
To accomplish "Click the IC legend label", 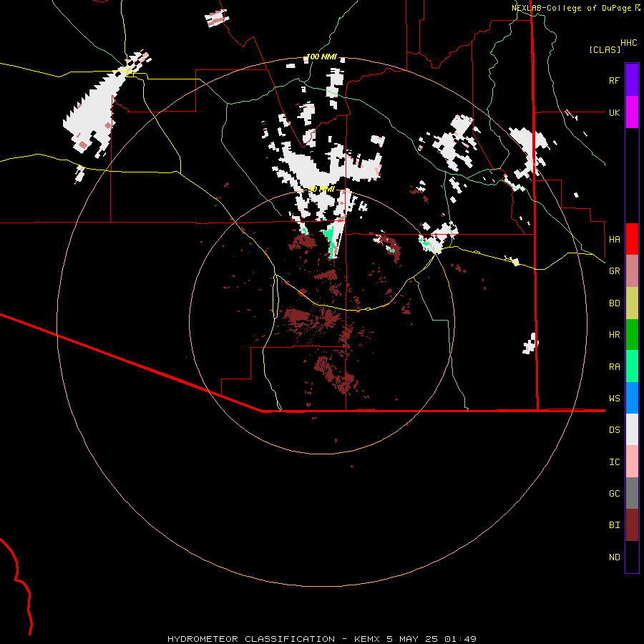I will click(x=614, y=462).
